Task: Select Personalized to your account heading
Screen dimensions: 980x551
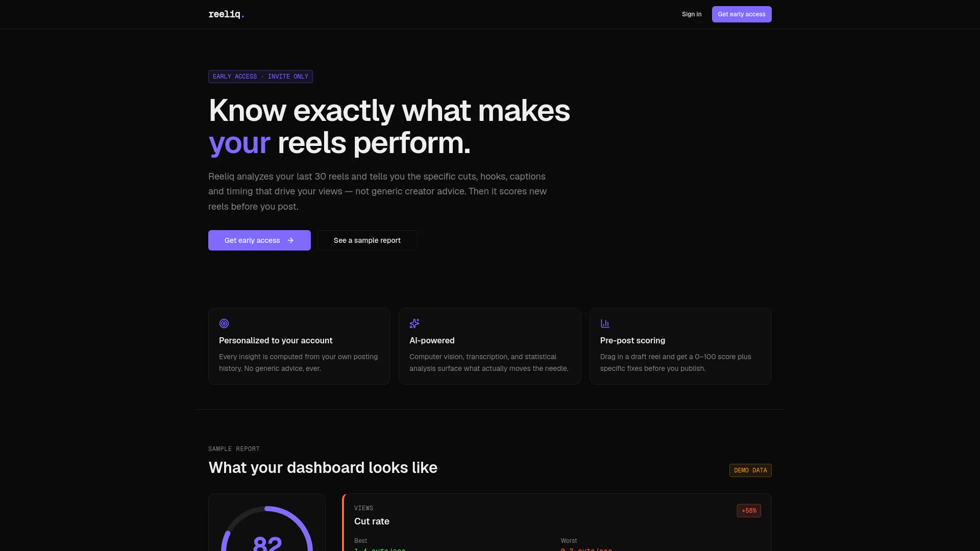Action: pos(276,340)
